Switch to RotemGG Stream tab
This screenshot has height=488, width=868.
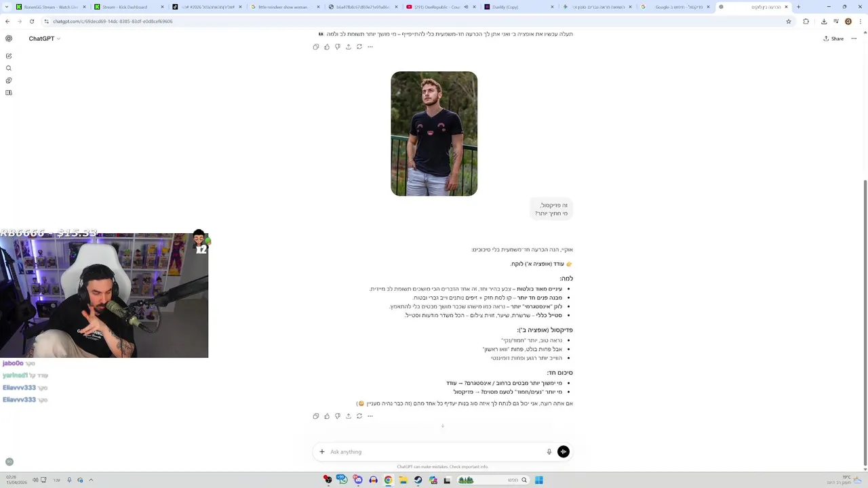point(51,7)
